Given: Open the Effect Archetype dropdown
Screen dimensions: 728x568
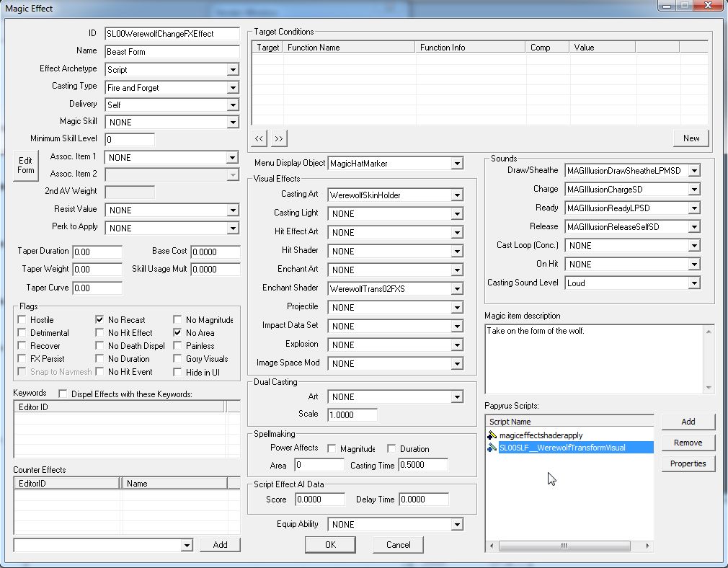Looking at the screenshot, I should click(x=232, y=70).
